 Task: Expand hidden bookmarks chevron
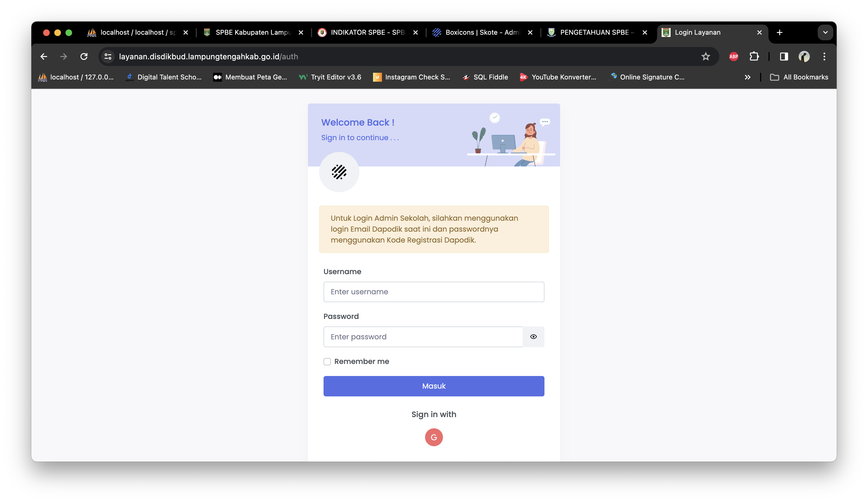click(747, 77)
